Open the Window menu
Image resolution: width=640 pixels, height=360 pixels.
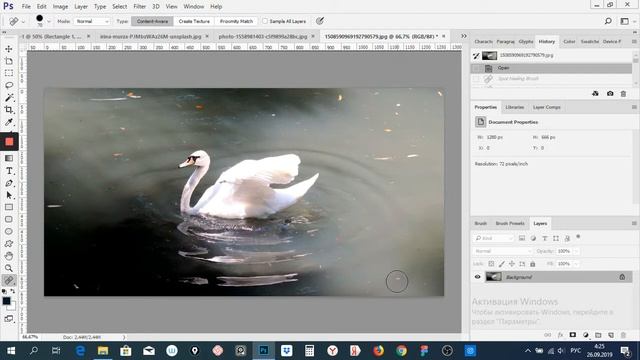[x=193, y=7]
